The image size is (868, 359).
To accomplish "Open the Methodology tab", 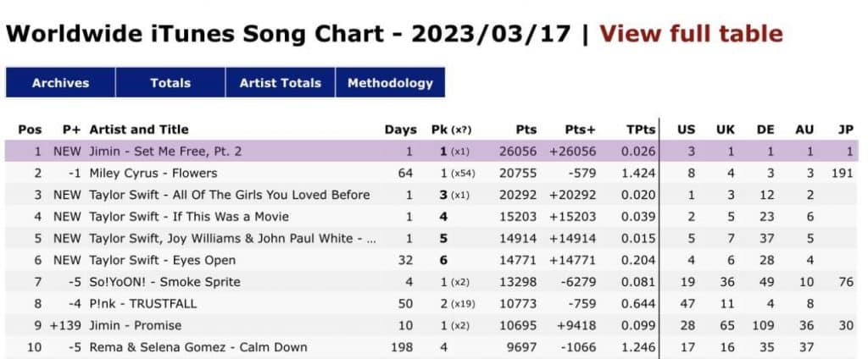I will coord(390,83).
